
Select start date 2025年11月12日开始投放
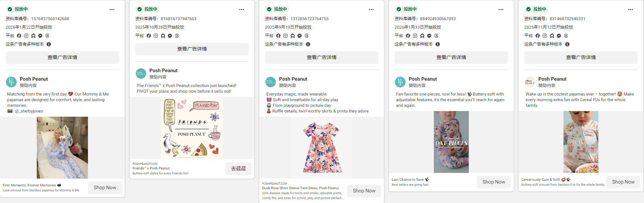(x=549, y=27)
